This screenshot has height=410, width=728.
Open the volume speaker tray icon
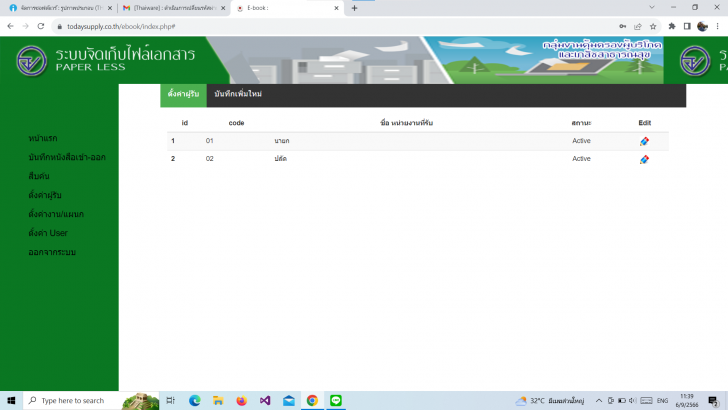pos(632,401)
